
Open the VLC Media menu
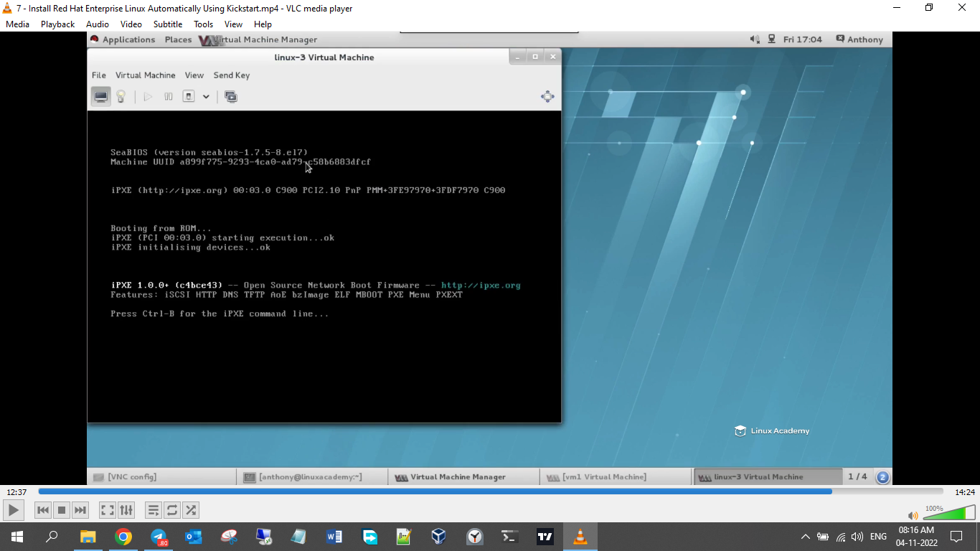tap(17, 24)
